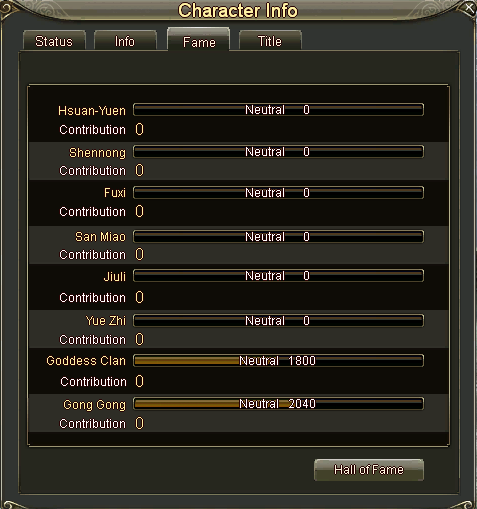This screenshot has width=477, height=509.
Task: Open the Info tab
Action: click(125, 41)
